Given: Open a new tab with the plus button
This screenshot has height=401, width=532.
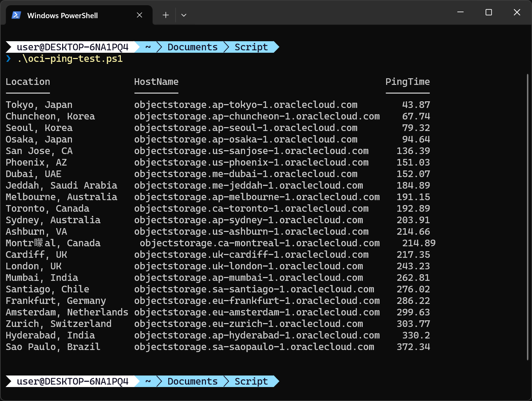Looking at the screenshot, I should point(165,15).
